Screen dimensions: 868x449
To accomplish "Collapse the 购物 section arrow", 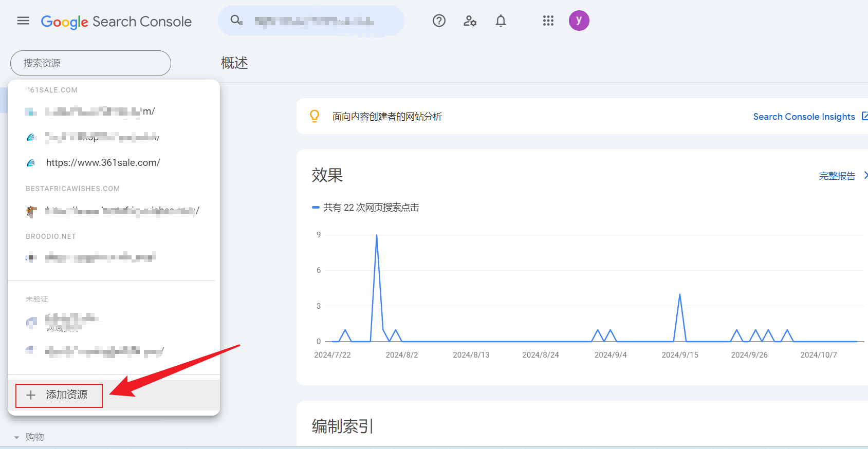I will tap(16, 437).
